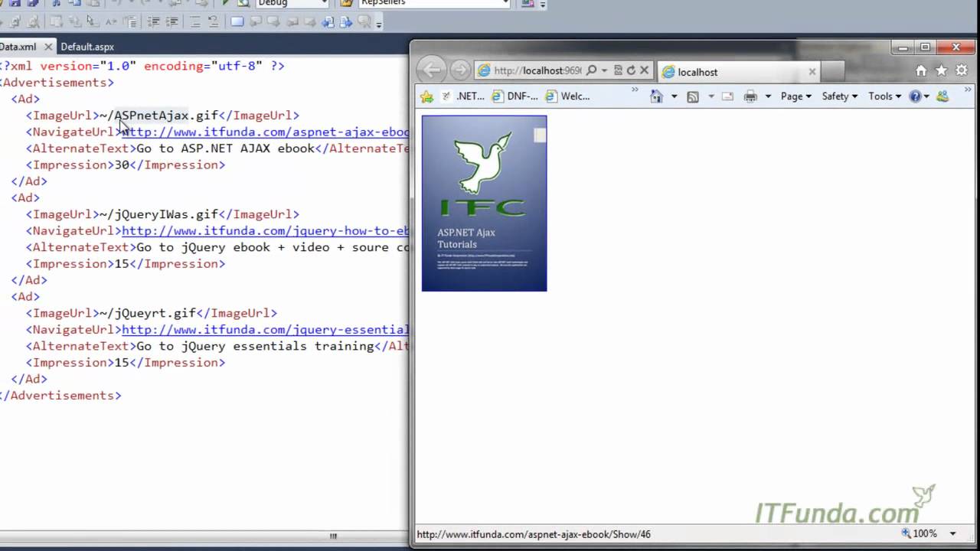This screenshot has height=551, width=980.
Task: Click the aspnet-ajax-ebook NavigateUrl link
Action: (265, 132)
